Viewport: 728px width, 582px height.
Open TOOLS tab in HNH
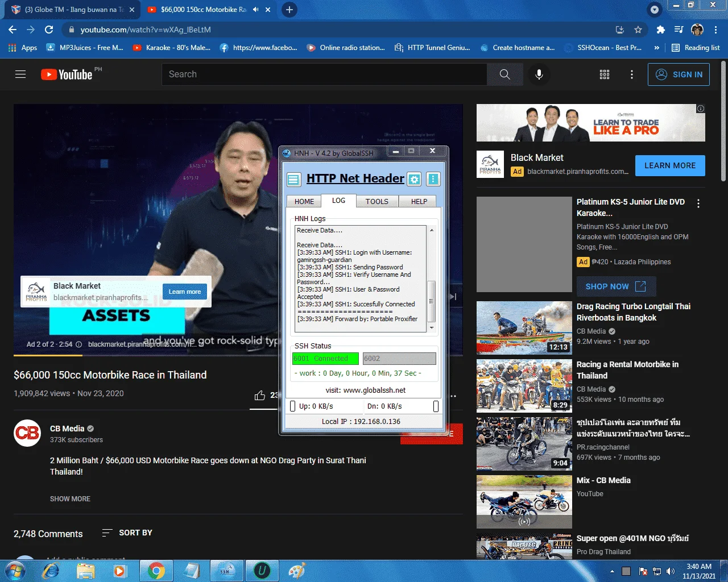(377, 201)
